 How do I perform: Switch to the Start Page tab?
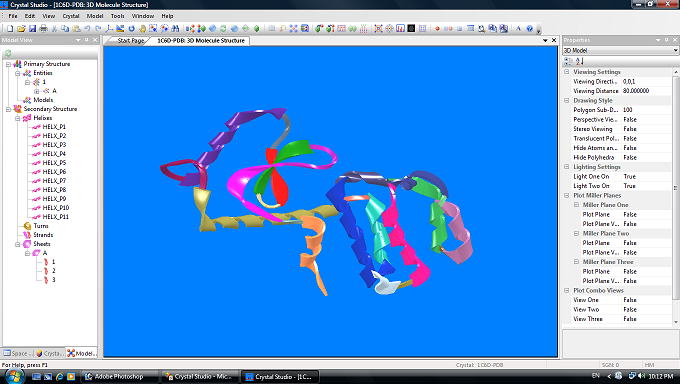point(131,40)
